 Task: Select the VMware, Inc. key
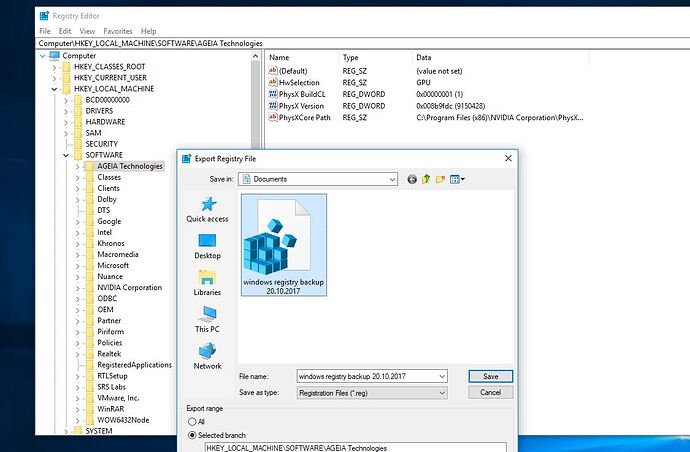tap(118, 398)
